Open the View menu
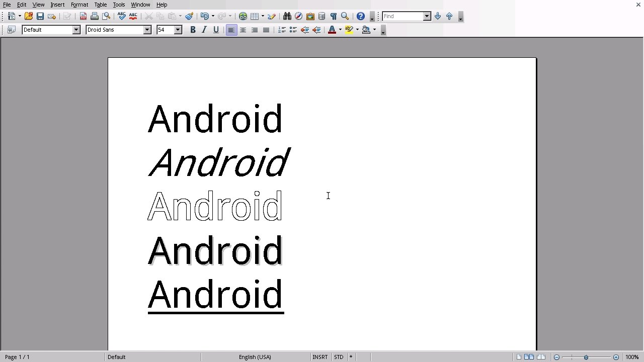 (x=39, y=5)
